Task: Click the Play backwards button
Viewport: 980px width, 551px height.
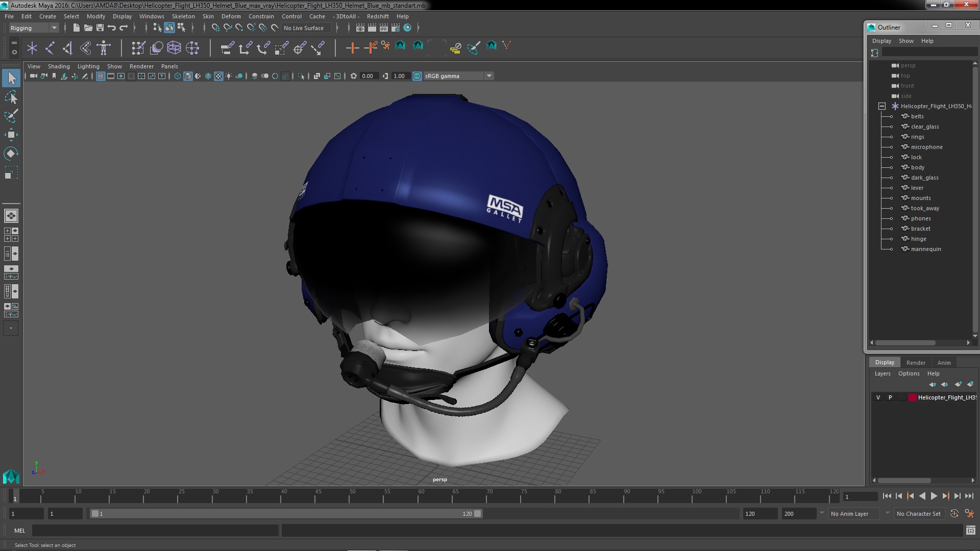Action: (922, 496)
